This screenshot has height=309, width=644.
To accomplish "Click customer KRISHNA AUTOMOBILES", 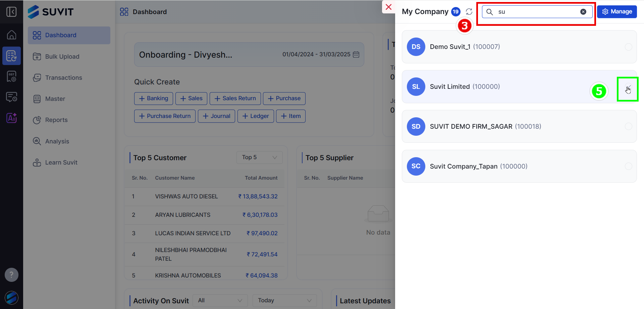I will pyautogui.click(x=188, y=275).
